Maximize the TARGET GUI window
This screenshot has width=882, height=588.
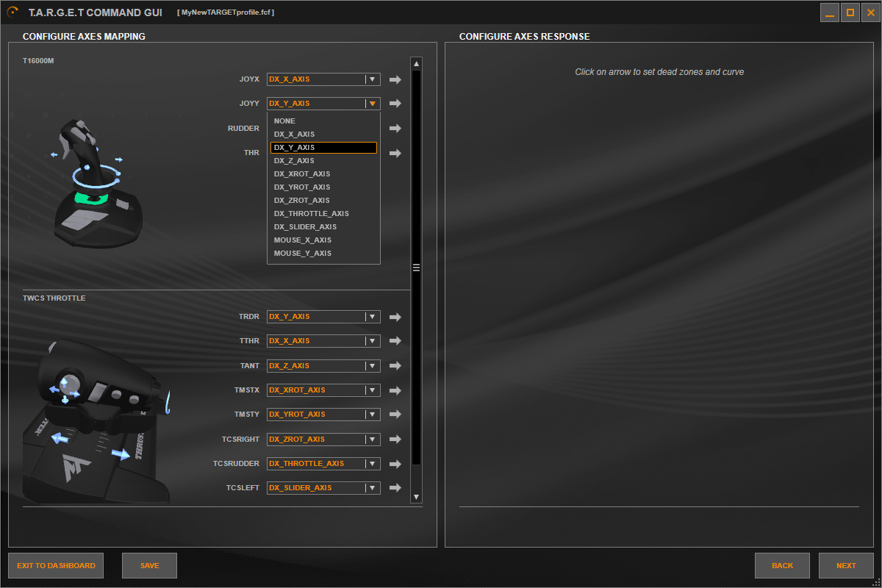point(850,12)
